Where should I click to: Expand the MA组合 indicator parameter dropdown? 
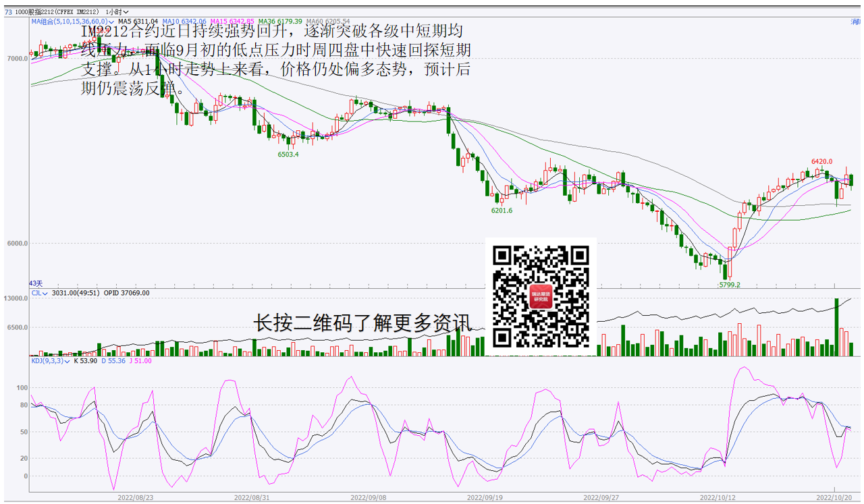coord(112,22)
